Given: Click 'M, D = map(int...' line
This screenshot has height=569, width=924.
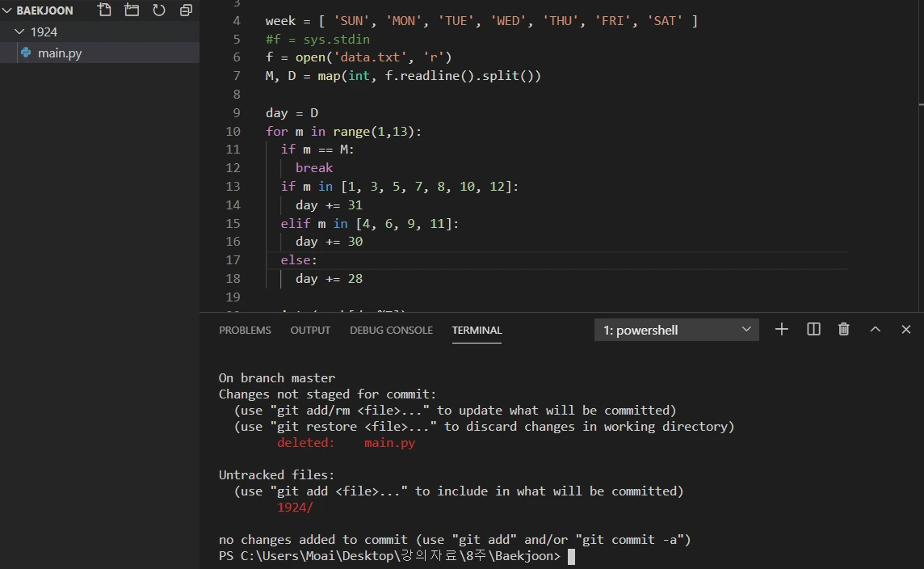Looking at the screenshot, I should (403, 76).
